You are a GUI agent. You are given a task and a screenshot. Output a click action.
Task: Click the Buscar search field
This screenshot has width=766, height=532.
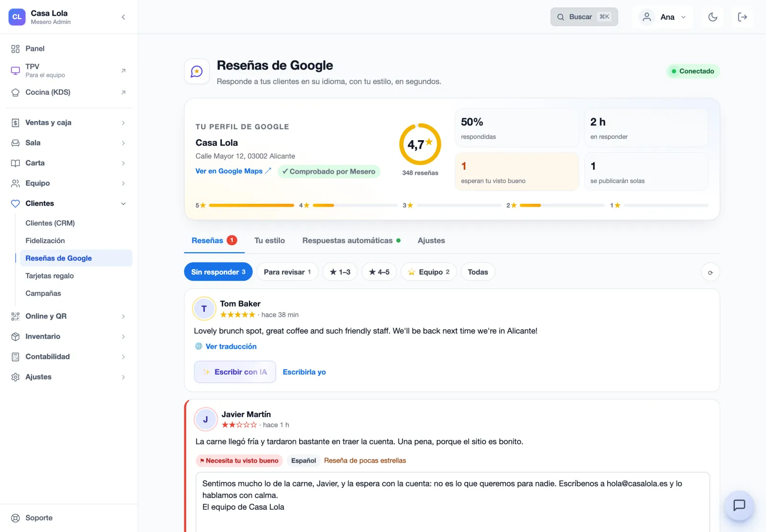click(x=584, y=17)
